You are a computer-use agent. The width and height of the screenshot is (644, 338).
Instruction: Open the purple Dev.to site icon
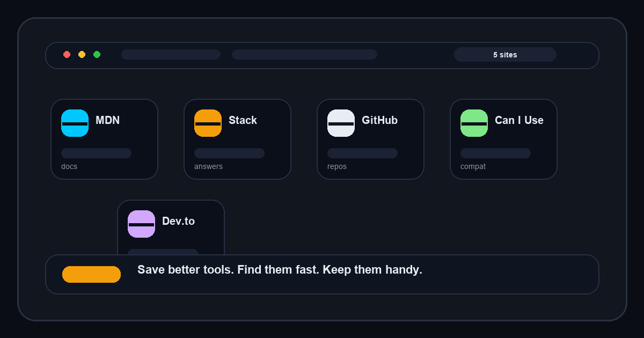(x=141, y=224)
